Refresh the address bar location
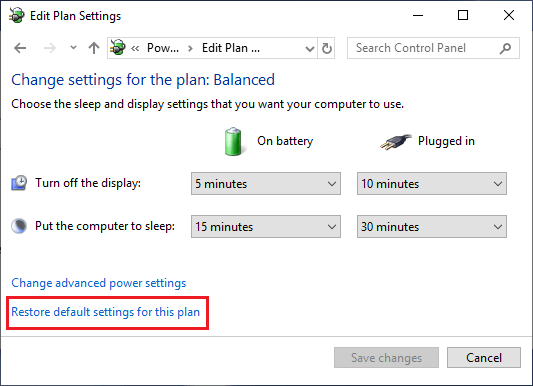 tap(327, 48)
